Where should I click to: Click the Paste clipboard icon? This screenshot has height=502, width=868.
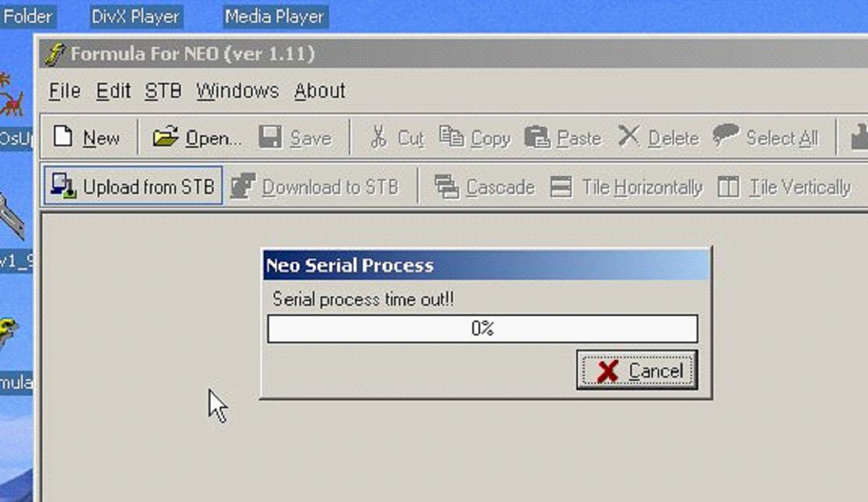tap(537, 137)
